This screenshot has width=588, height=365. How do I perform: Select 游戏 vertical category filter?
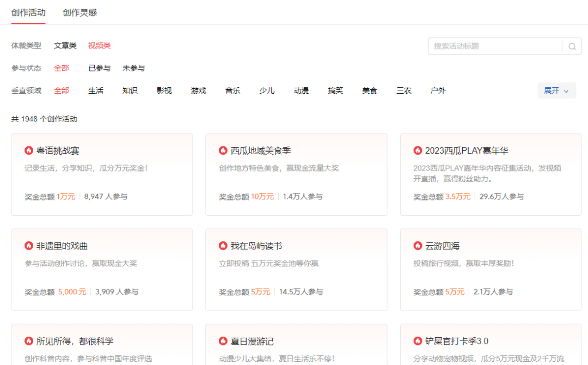pyautogui.click(x=198, y=90)
